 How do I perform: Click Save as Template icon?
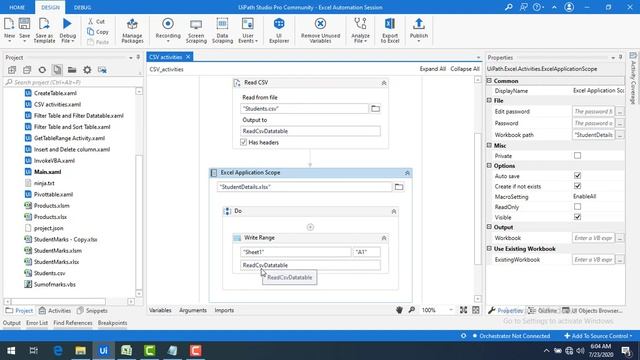pyautogui.click(x=44, y=29)
